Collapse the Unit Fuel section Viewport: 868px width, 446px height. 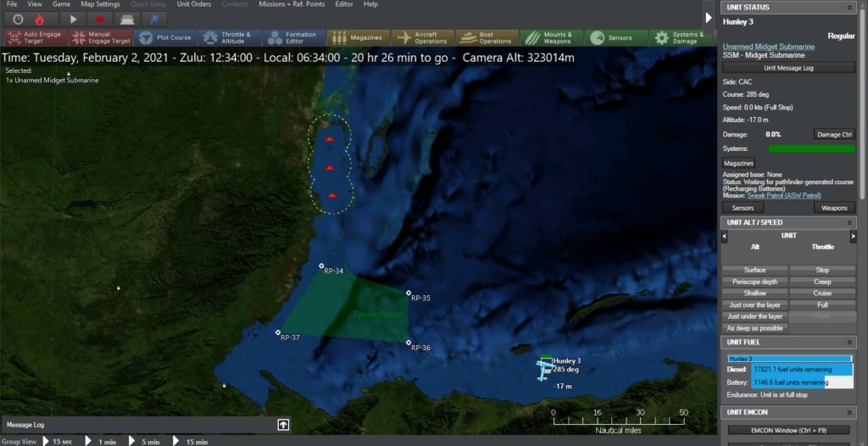851,342
